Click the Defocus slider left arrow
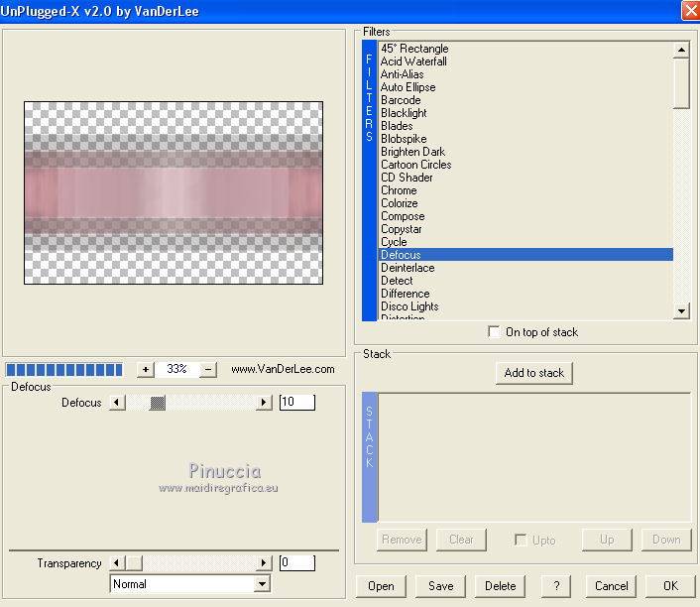 point(117,403)
